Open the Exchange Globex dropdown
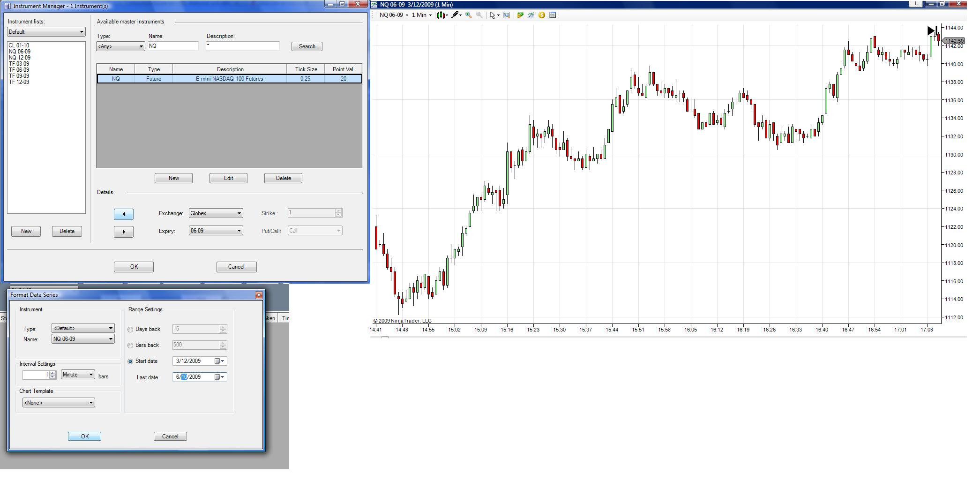The width and height of the screenshot is (980, 489). click(x=216, y=213)
